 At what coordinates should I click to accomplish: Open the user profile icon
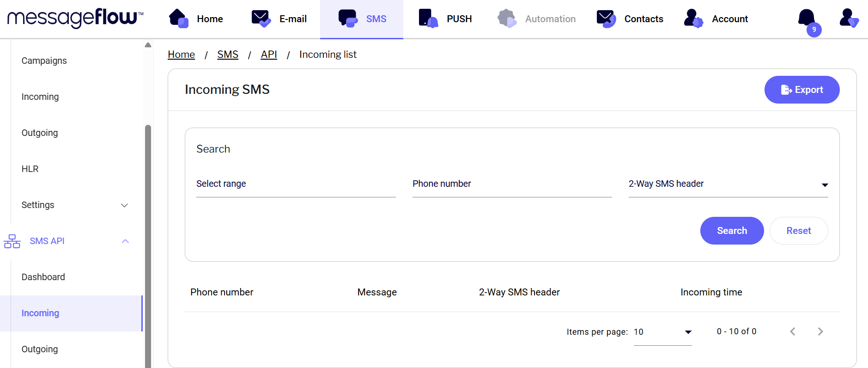[849, 18]
